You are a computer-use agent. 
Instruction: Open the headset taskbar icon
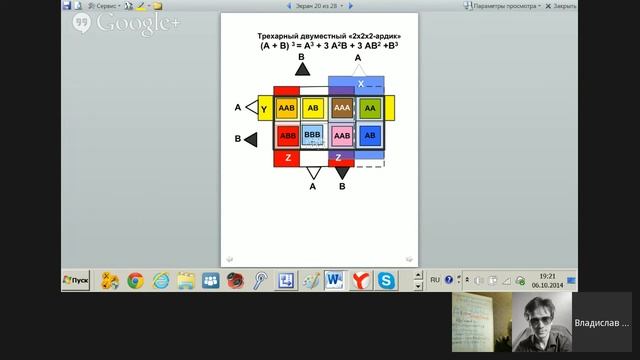pos(260,281)
